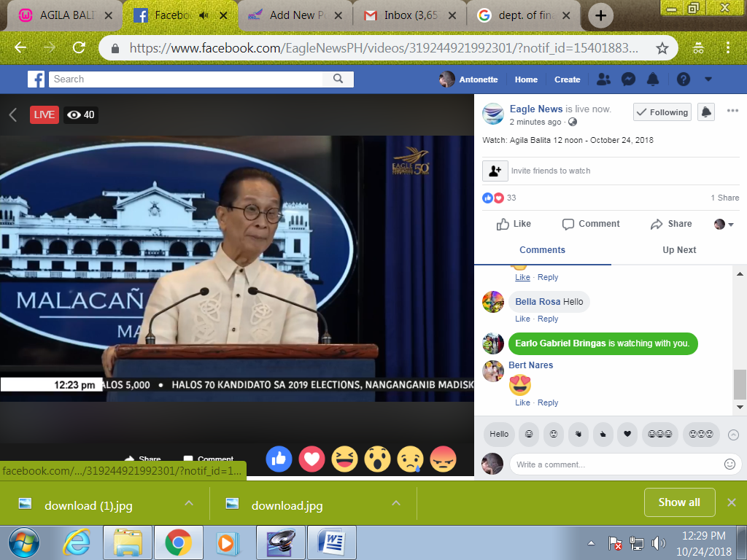Open Facebook notifications bell in header

click(x=653, y=79)
